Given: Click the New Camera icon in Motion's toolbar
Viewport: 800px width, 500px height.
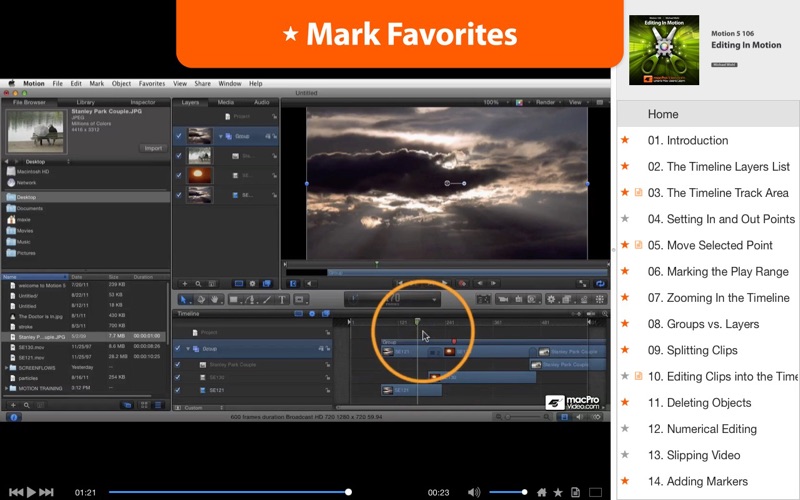Looking at the screenshot, I should pos(503,299).
